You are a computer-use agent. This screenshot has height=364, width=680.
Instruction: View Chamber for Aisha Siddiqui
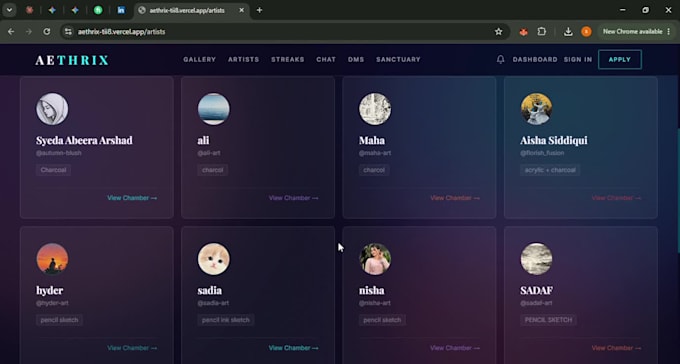pos(616,198)
